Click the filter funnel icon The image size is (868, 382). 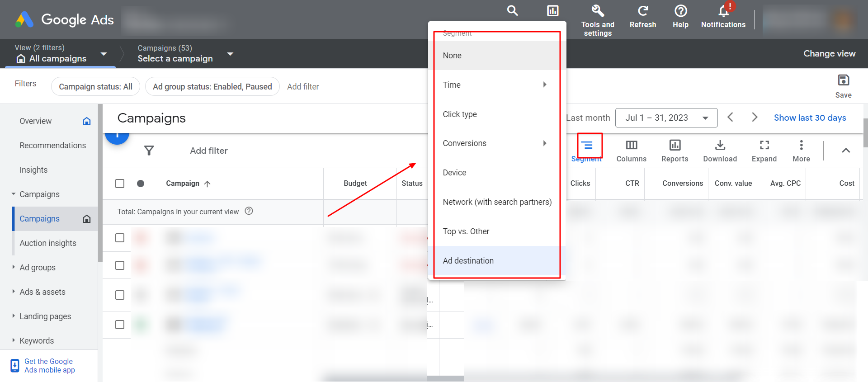pos(149,151)
